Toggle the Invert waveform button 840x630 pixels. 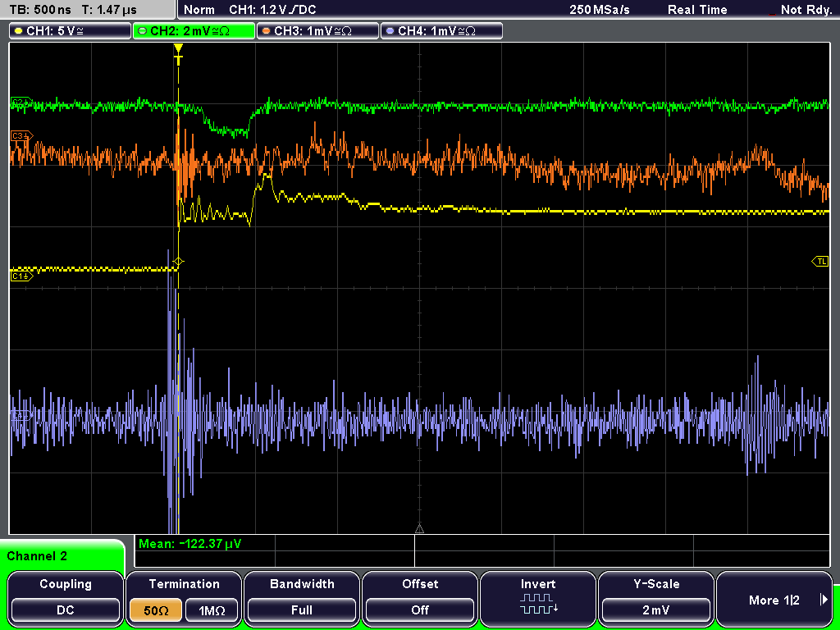[538, 598]
